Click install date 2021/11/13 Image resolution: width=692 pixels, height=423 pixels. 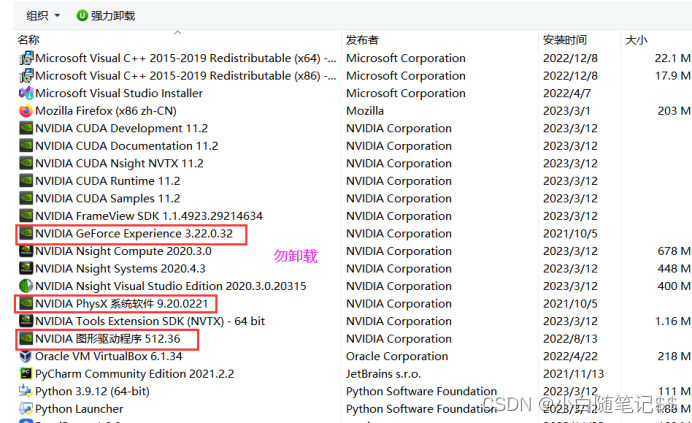click(x=573, y=374)
